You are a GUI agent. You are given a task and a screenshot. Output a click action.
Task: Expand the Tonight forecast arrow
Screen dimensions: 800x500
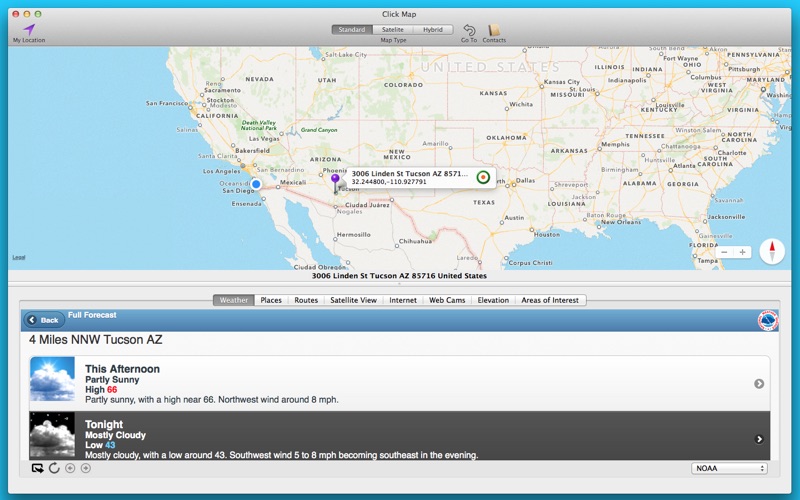click(x=759, y=439)
